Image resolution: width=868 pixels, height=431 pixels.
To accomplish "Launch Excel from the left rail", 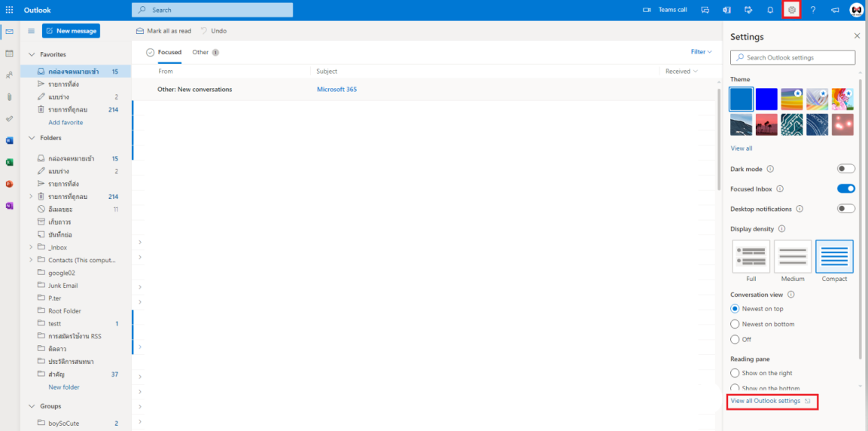I will pos(10,162).
